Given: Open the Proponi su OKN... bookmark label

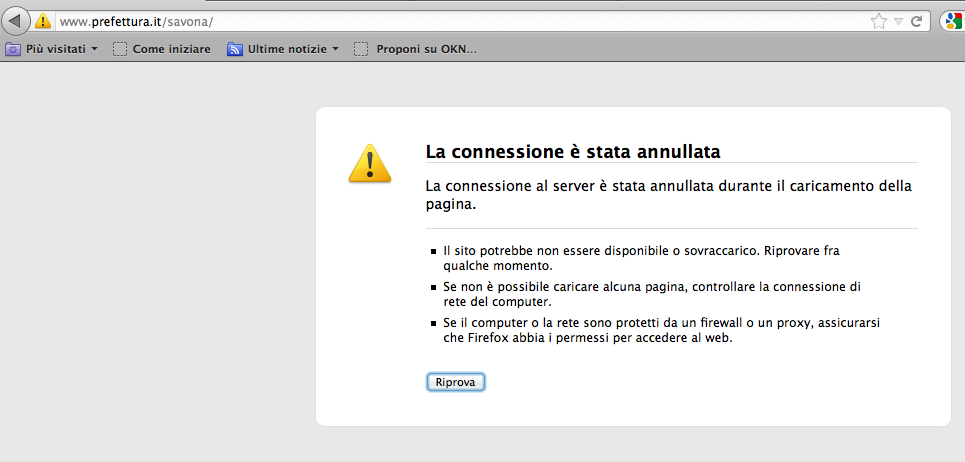Looking at the screenshot, I should click(426, 49).
